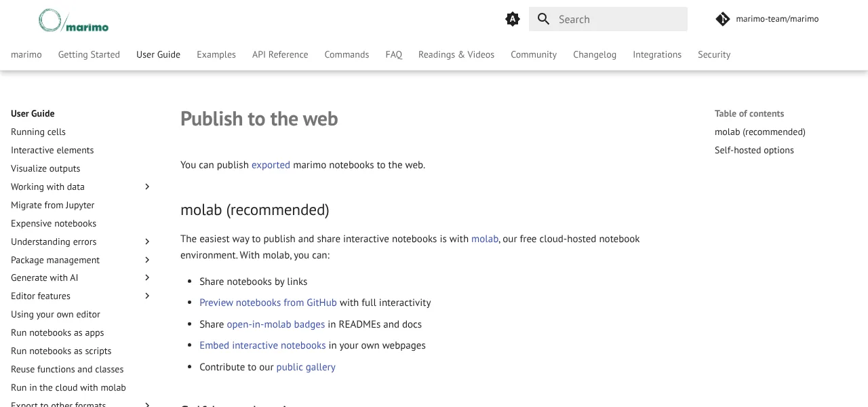
Task: Switch to the Community tab
Action: (x=534, y=54)
